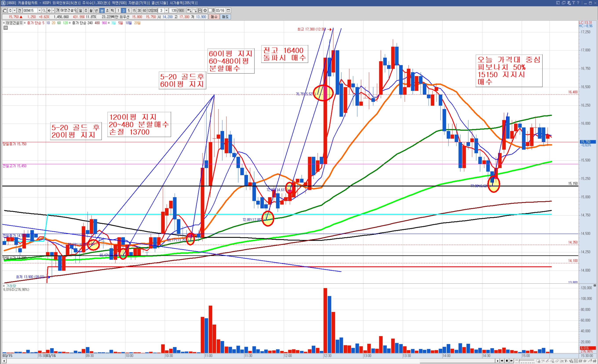
Task: Click the save chart floppy icon
Action: [200, 10]
